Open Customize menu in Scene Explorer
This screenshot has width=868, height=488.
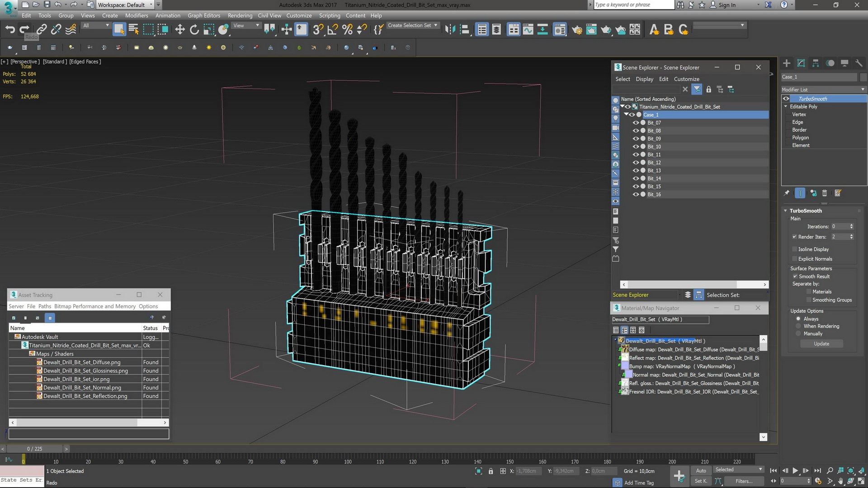tap(686, 79)
